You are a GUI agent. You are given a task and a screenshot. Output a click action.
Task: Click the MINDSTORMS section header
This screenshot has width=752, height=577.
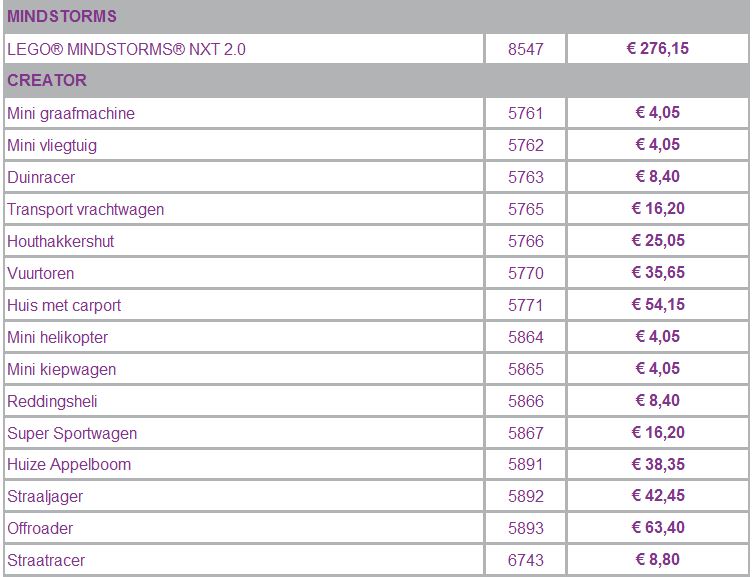pos(62,16)
